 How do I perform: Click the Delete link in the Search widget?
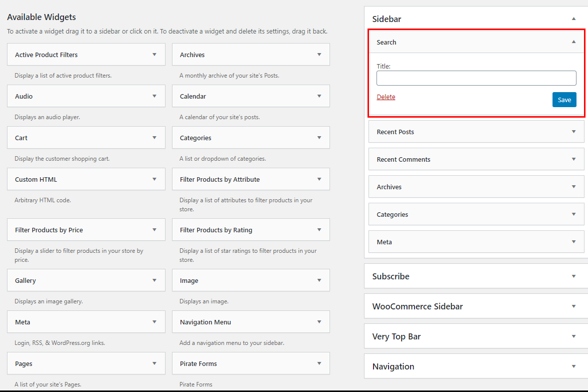[385, 97]
